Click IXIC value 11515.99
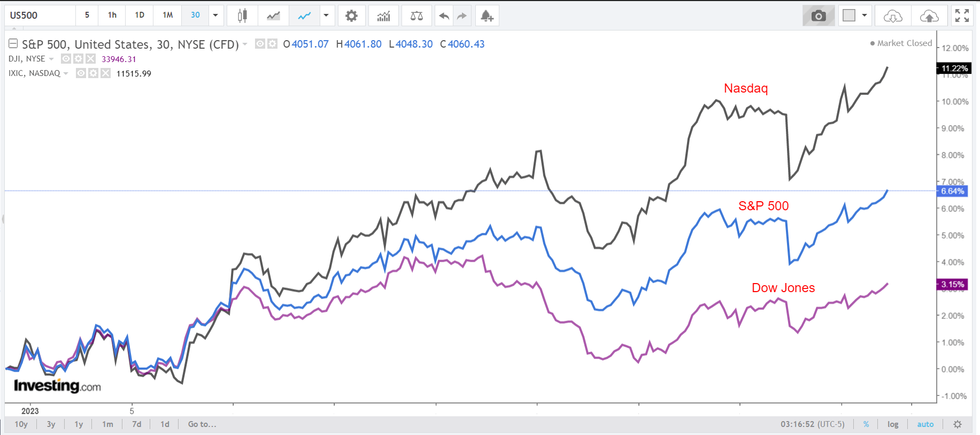This screenshot has height=435, width=980. (134, 73)
